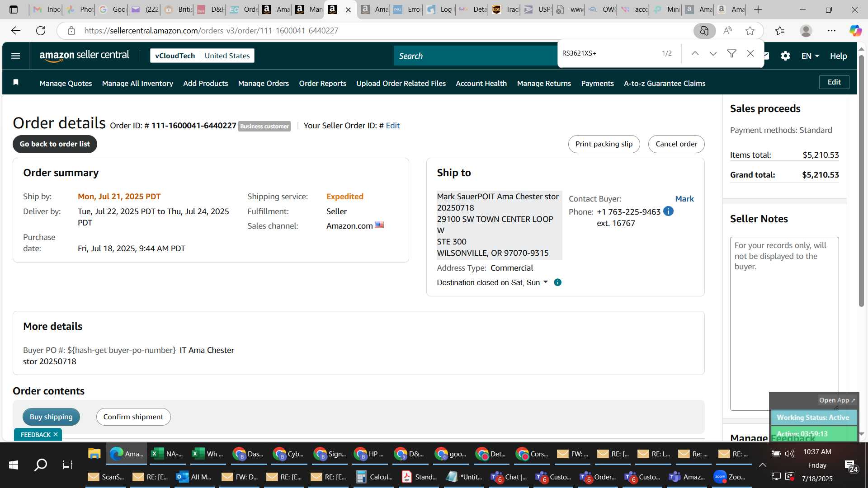Expand Destination closed on Sat, Sun dropdown

pos(492,282)
